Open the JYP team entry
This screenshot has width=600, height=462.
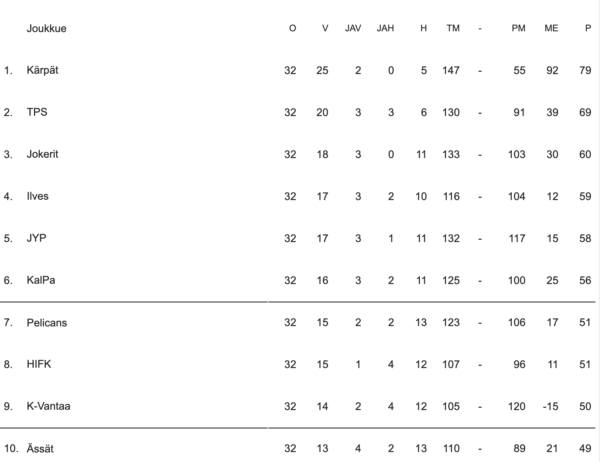point(37,239)
